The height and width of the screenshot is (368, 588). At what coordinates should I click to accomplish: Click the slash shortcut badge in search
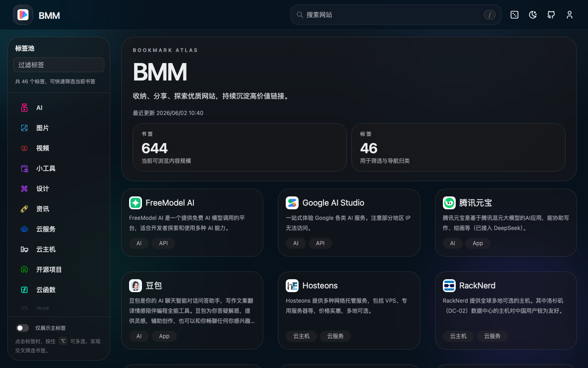tap(490, 15)
